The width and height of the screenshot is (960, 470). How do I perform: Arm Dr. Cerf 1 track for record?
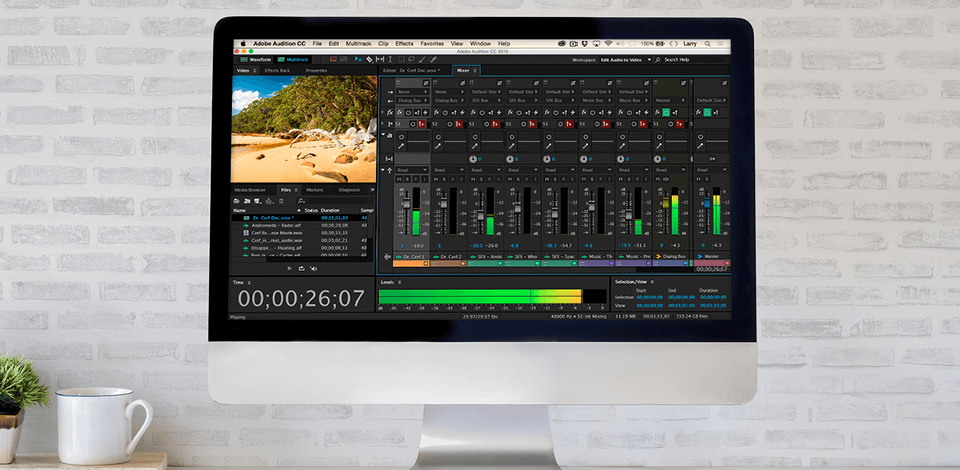point(416,179)
